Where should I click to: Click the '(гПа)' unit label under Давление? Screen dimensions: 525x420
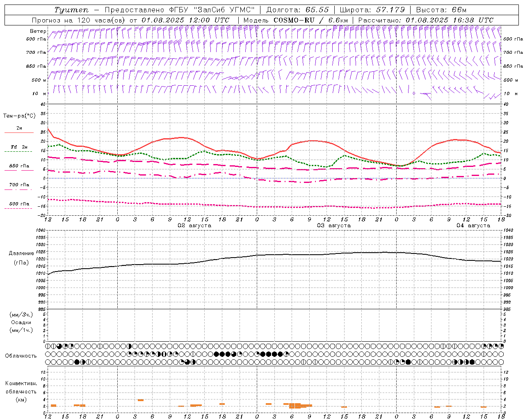coord(21,262)
